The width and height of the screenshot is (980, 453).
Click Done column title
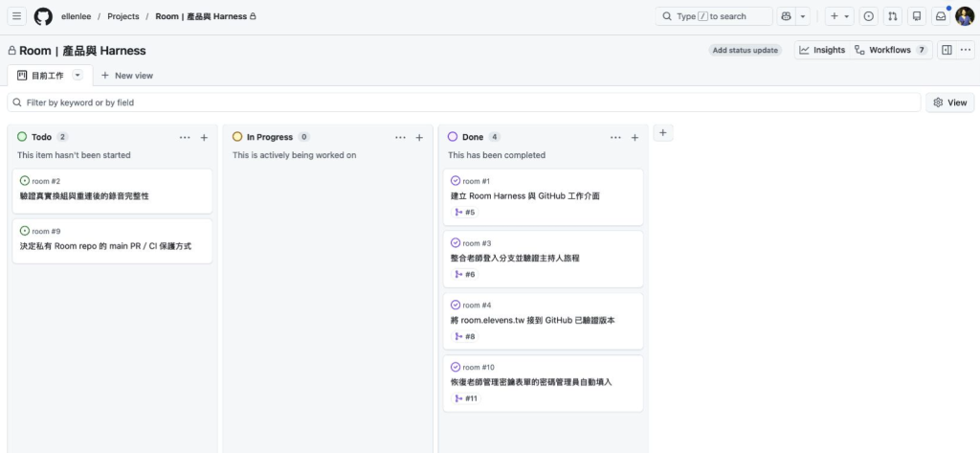pos(473,137)
